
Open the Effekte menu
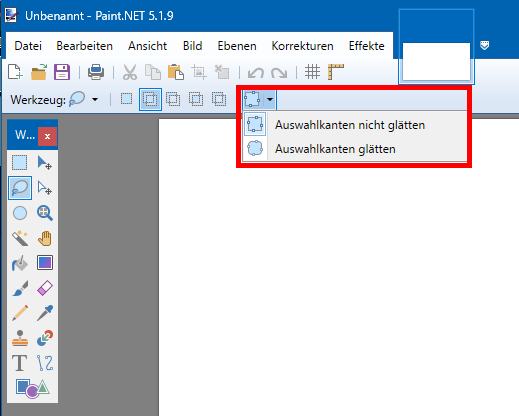[x=366, y=46]
